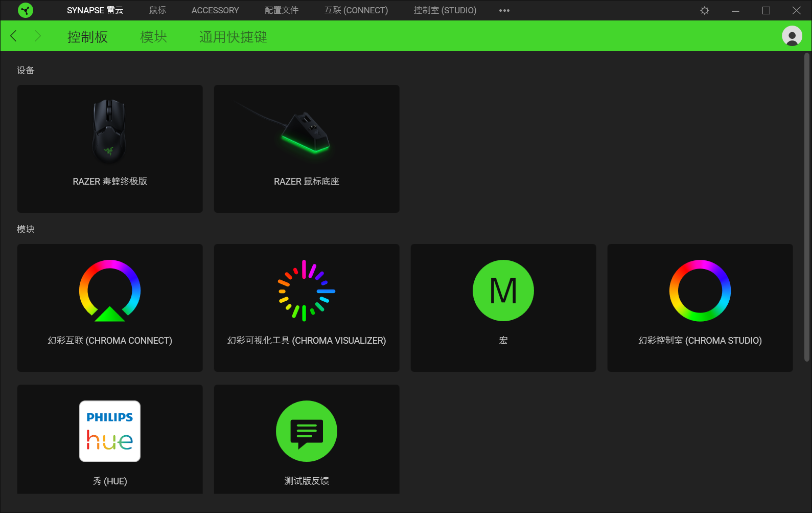
Task: Click the RAZER 鼠标底座 label
Action: click(307, 182)
